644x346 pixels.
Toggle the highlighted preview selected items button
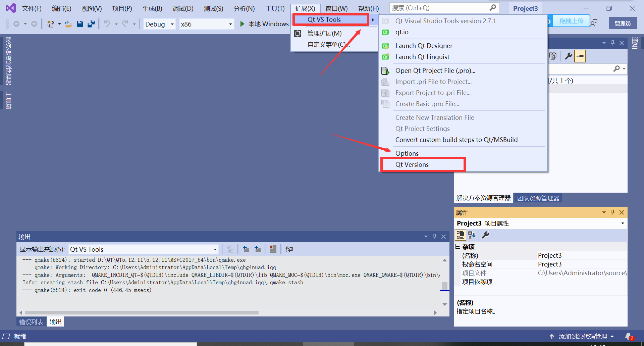[x=580, y=56]
